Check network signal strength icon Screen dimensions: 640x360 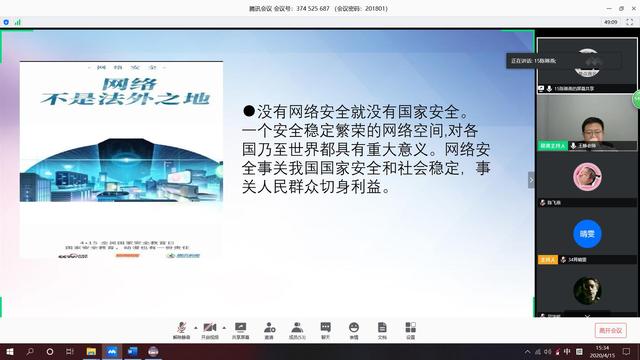(17, 22)
